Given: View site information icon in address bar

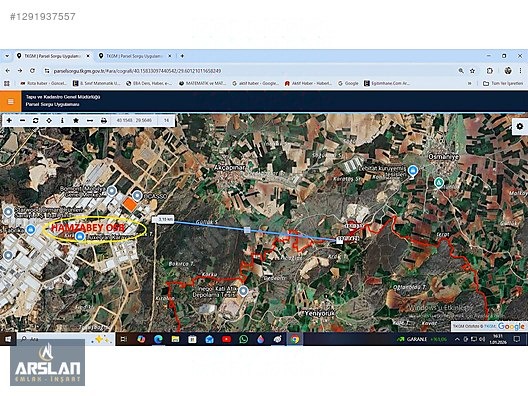Looking at the screenshot, I should 47,71.
